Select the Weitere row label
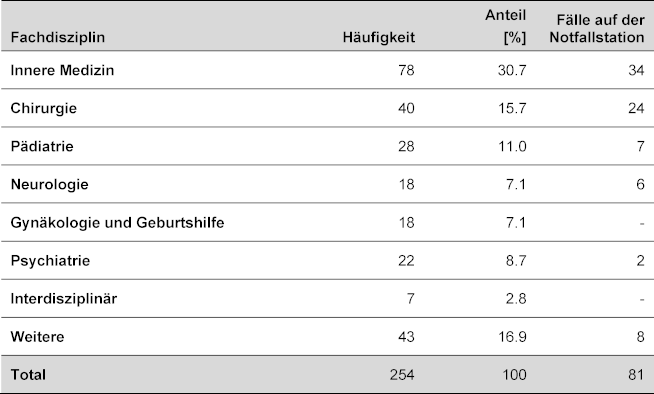 click(x=38, y=337)
